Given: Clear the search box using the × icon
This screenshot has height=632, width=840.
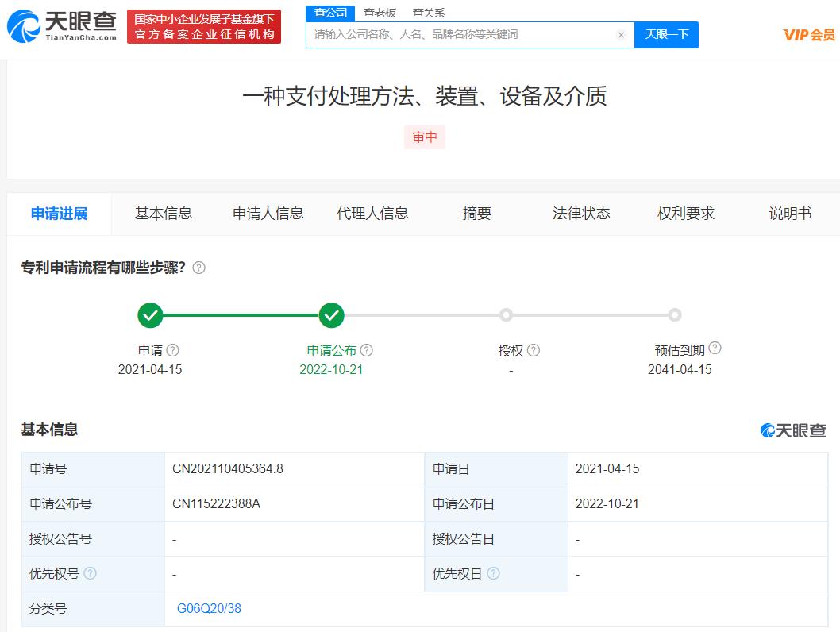Looking at the screenshot, I should point(621,35).
